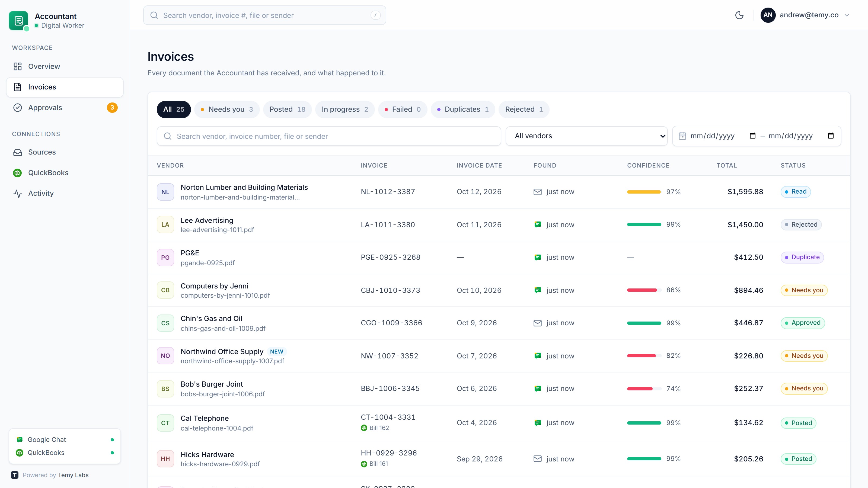Viewport: 868px width, 488px height.
Task: Toggle dark mode moon icon
Action: pos(739,15)
